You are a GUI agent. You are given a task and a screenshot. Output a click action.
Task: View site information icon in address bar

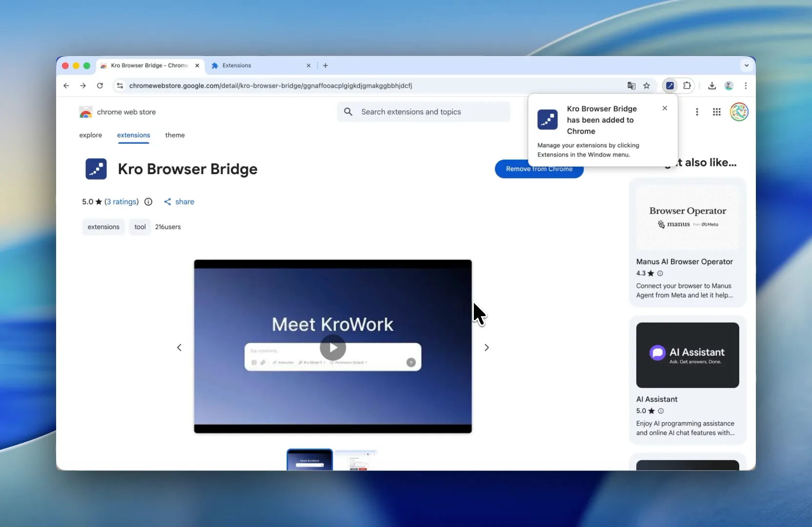[x=120, y=85]
